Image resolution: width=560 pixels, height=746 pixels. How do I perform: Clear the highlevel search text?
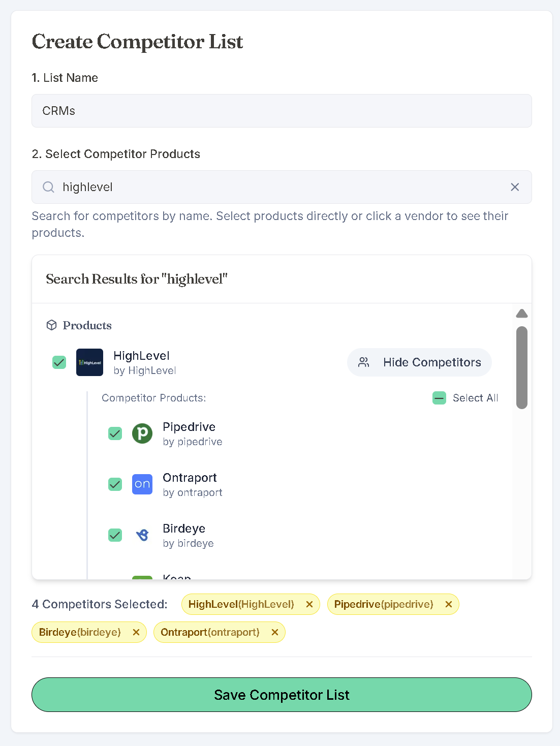(x=515, y=187)
